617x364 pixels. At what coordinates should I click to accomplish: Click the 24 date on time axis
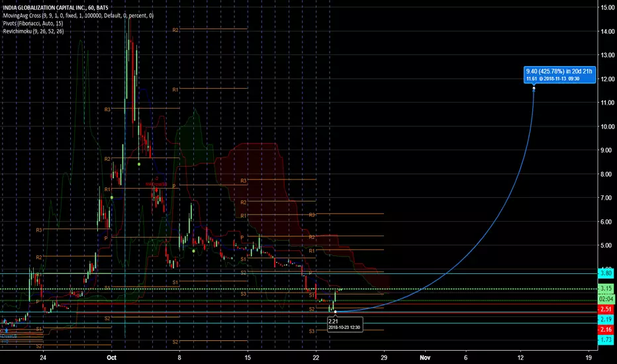click(43, 357)
